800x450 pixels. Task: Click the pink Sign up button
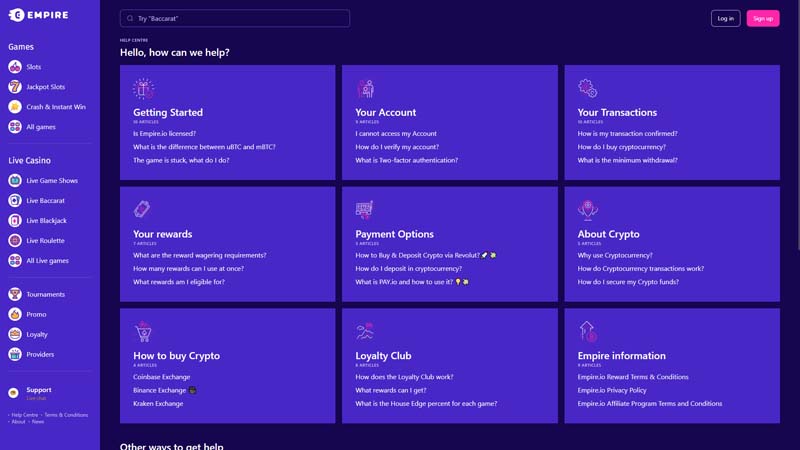tap(763, 18)
